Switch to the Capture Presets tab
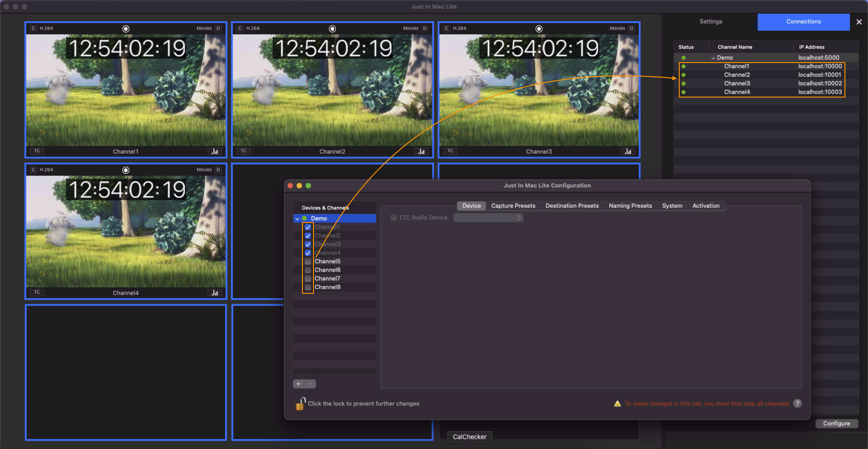Viewport: 868px width, 449px height. tap(513, 206)
